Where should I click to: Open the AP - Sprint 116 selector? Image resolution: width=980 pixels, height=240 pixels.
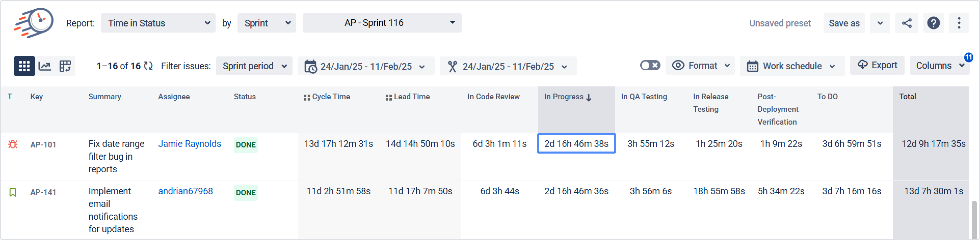381,23
